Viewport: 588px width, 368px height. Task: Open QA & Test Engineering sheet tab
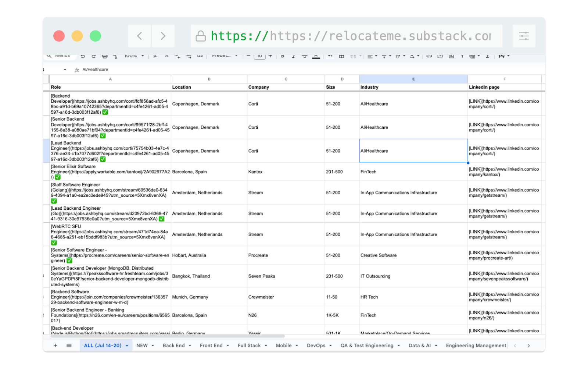coord(367,346)
